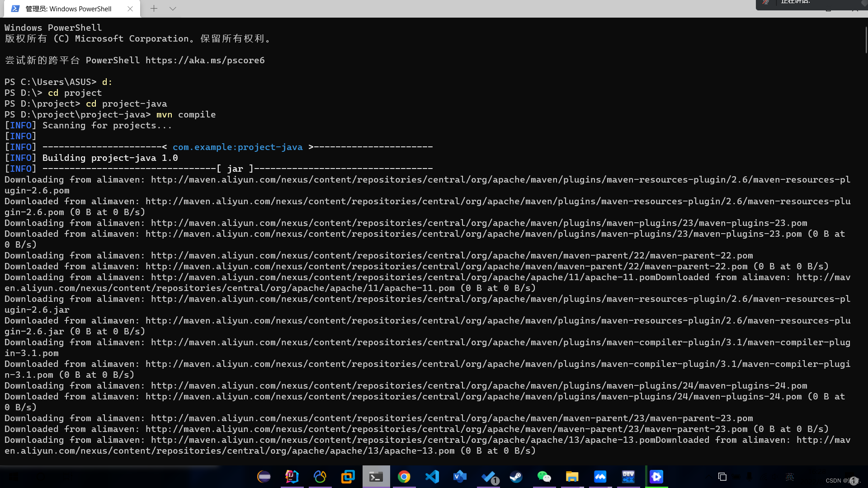Image resolution: width=868 pixels, height=488 pixels.
Task: Click the terminal's vertical scrollbar thumb
Action: 866,40
